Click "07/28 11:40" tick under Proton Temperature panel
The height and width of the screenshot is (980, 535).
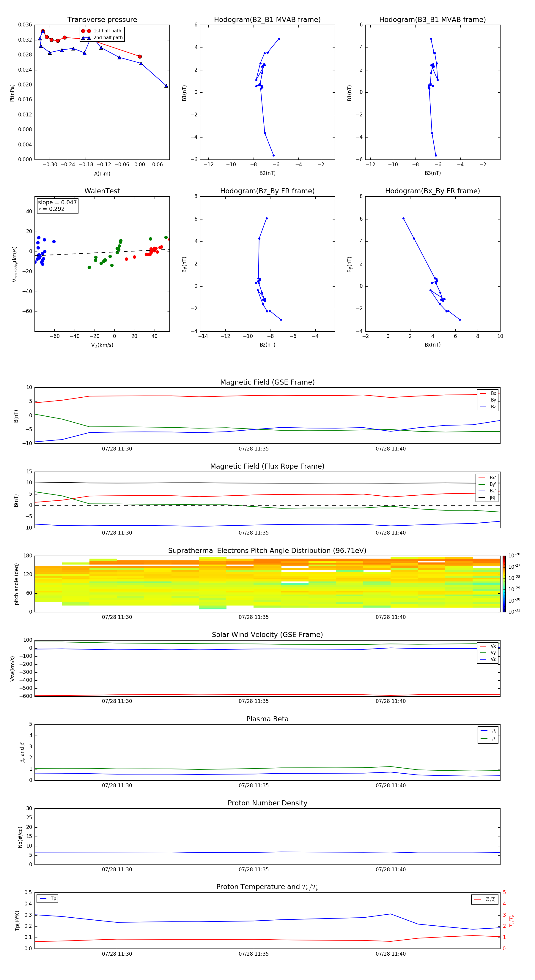(391, 954)
